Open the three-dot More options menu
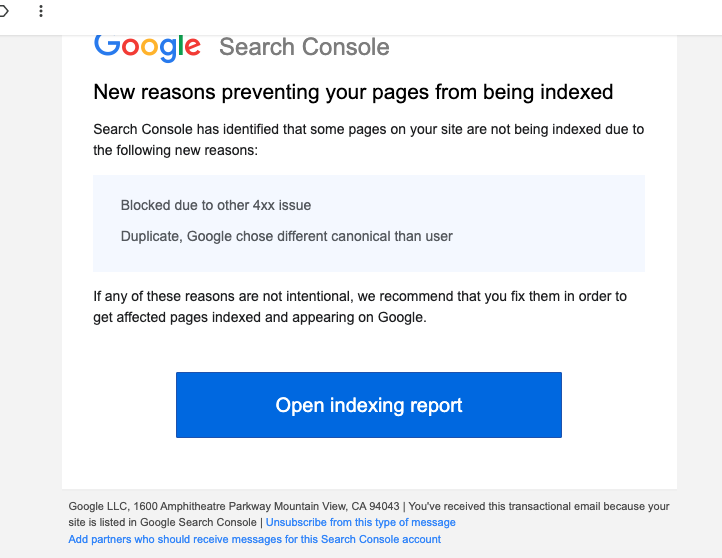The image size is (722, 558). (41, 11)
